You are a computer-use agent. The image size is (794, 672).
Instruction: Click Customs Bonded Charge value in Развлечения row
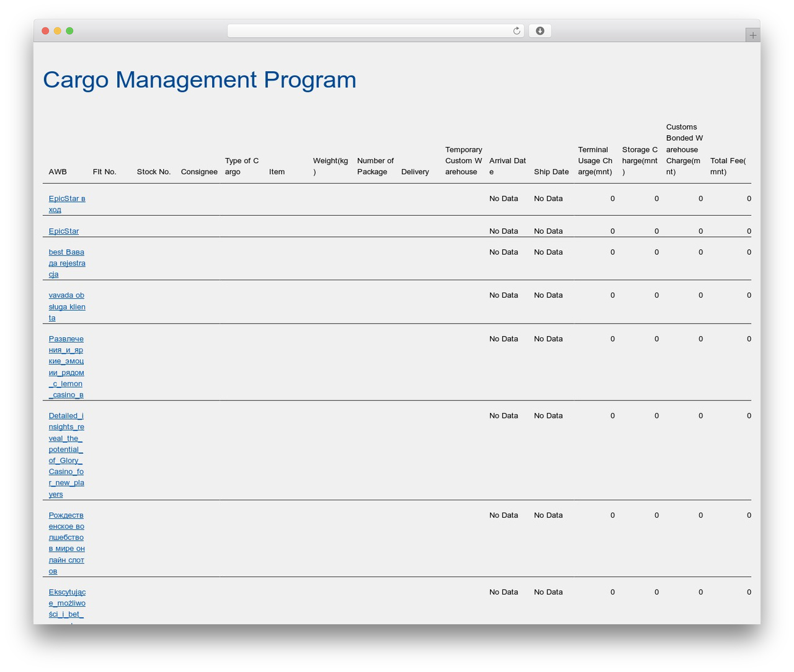click(x=700, y=339)
